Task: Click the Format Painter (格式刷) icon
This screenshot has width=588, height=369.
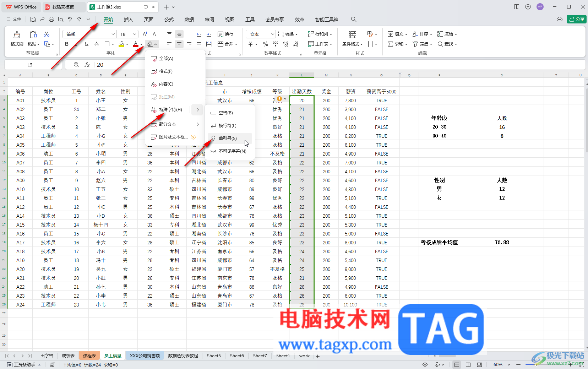Action: tap(17, 35)
